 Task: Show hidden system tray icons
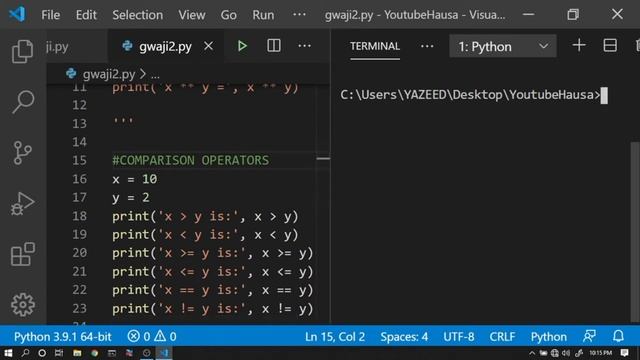532,353
